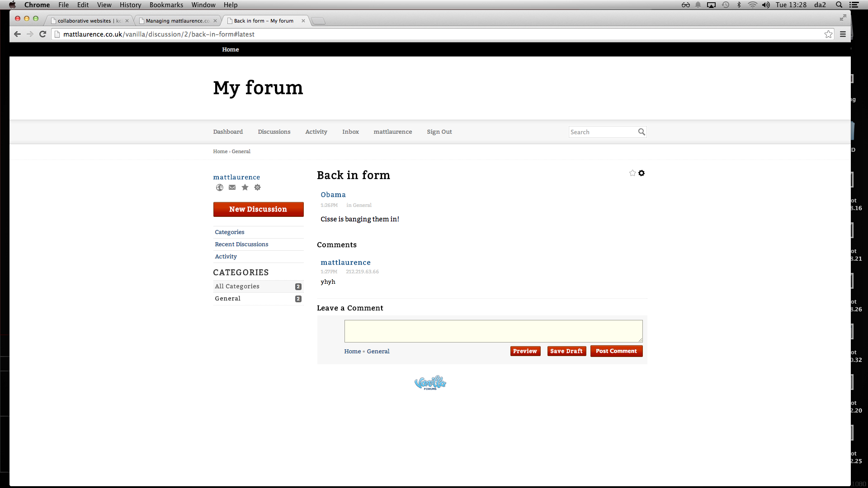Bookmark this discussion with star toggle
This screenshot has height=488, width=868.
632,173
